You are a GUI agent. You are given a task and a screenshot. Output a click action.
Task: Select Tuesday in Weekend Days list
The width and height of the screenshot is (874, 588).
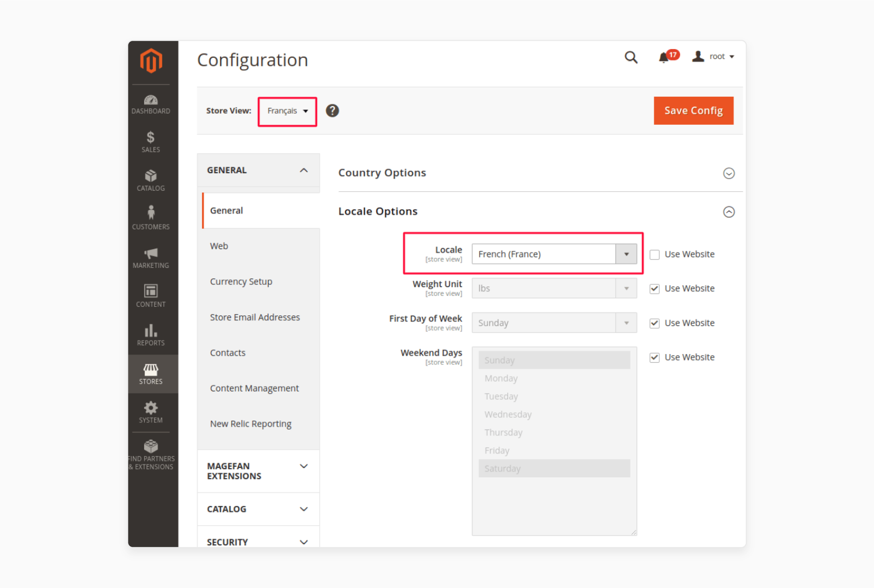point(554,396)
